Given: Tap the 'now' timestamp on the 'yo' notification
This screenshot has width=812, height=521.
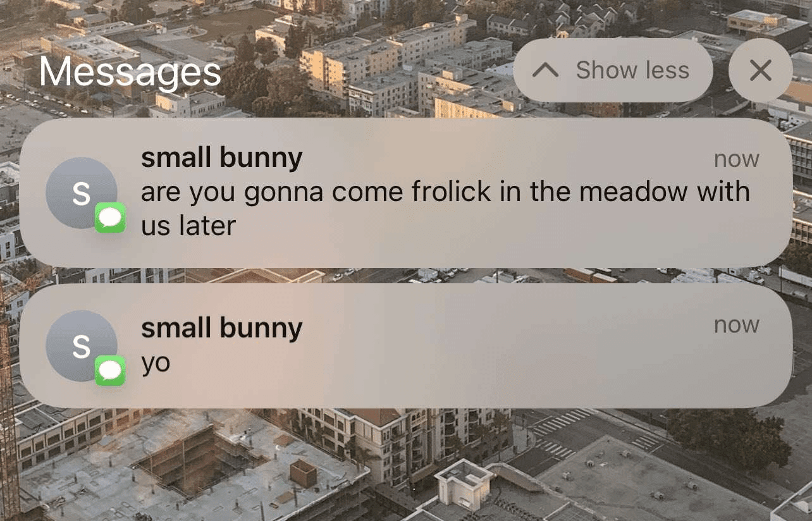Looking at the screenshot, I should [736, 325].
